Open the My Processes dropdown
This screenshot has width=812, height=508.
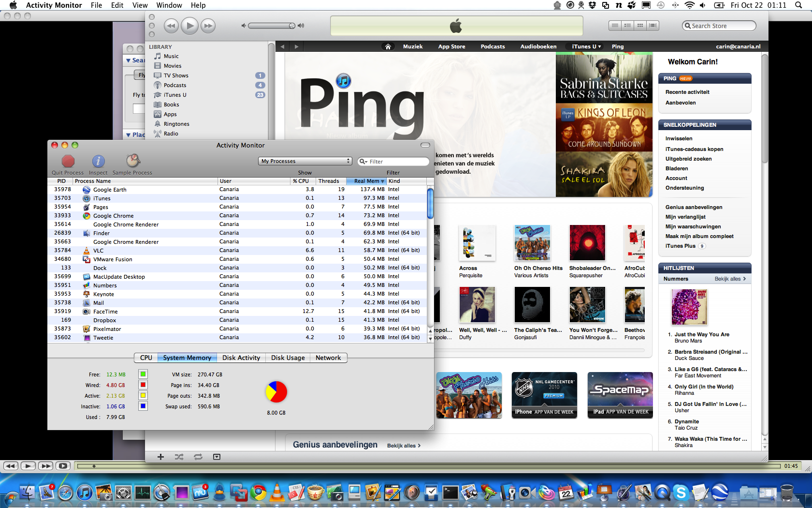pos(305,161)
